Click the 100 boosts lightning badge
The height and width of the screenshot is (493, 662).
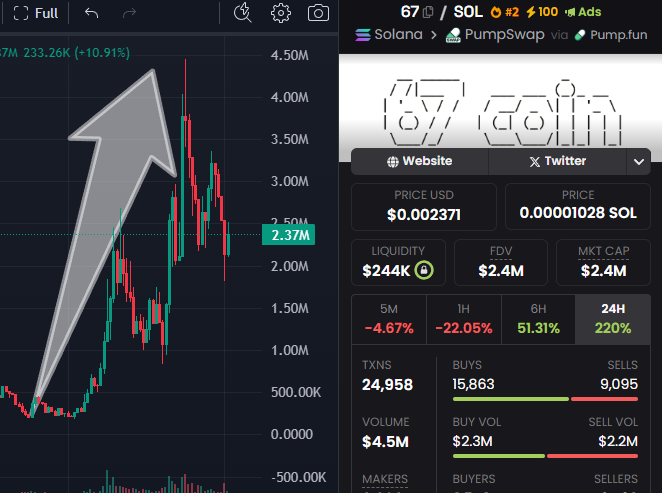pyautogui.click(x=542, y=12)
